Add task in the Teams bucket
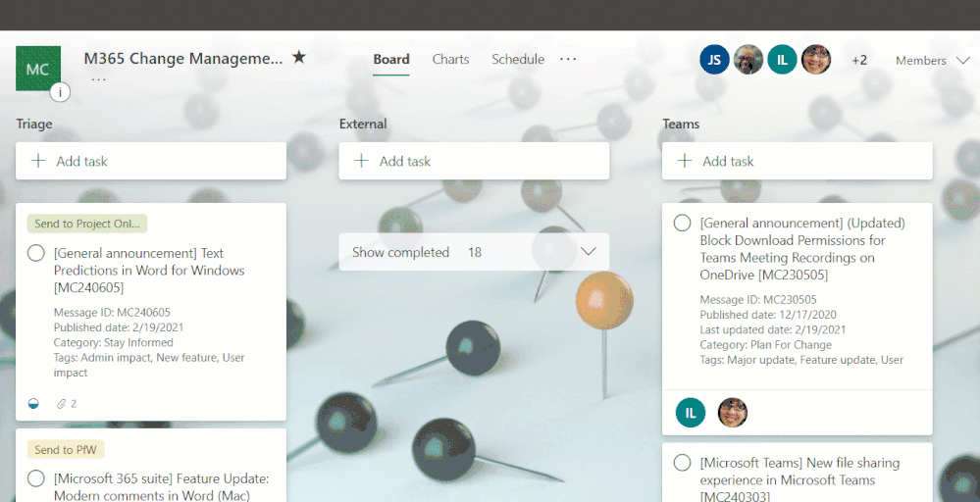 click(797, 161)
